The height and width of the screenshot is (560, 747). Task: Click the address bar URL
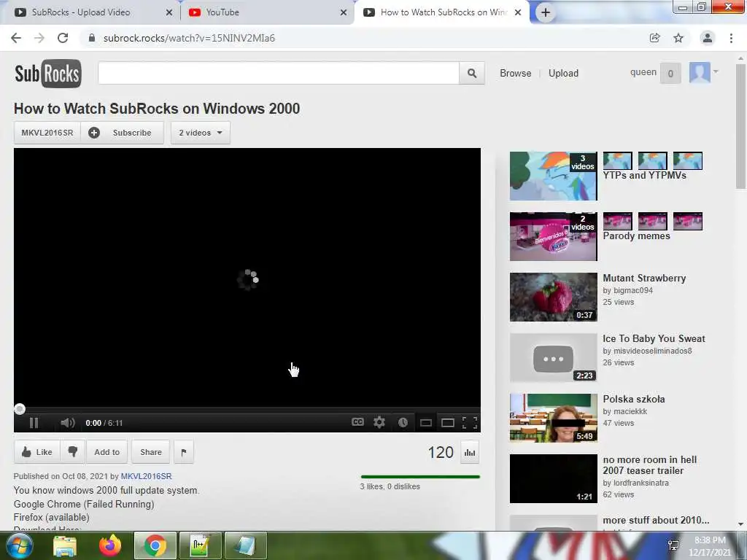(x=189, y=38)
